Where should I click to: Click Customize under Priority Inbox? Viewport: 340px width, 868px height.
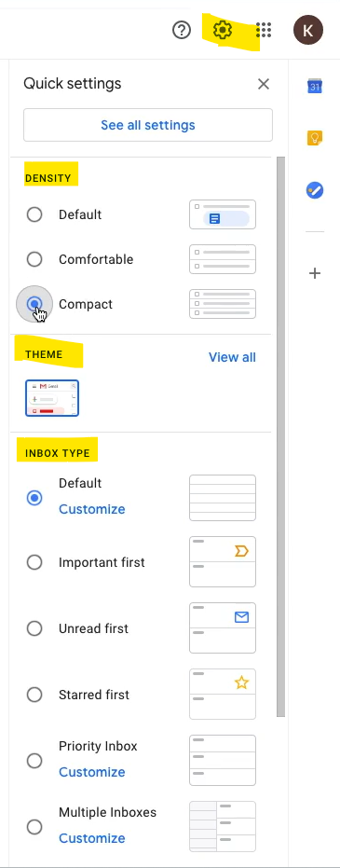[92, 772]
